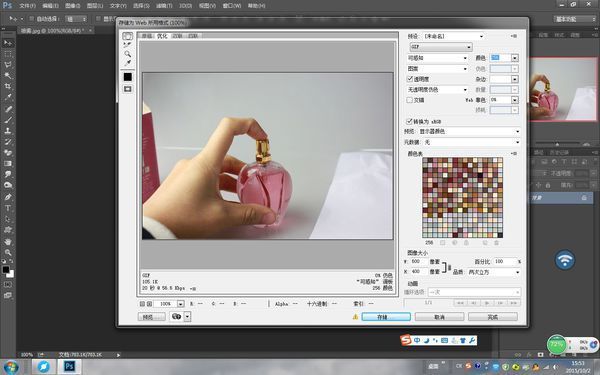
Task: Open the 颜色 colors count dropdown arrow
Action: pyautogui.click(x=515, y=58)
